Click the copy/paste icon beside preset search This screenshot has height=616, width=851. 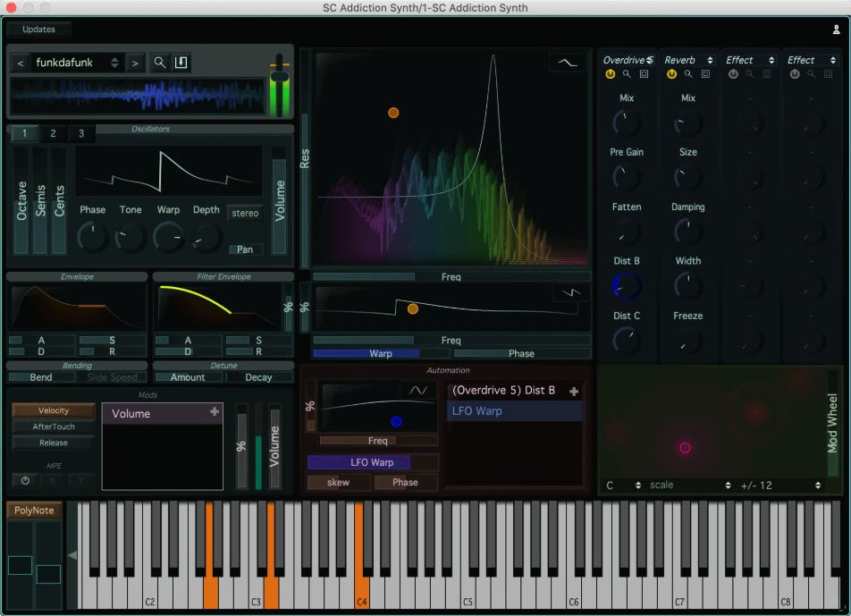181,63
